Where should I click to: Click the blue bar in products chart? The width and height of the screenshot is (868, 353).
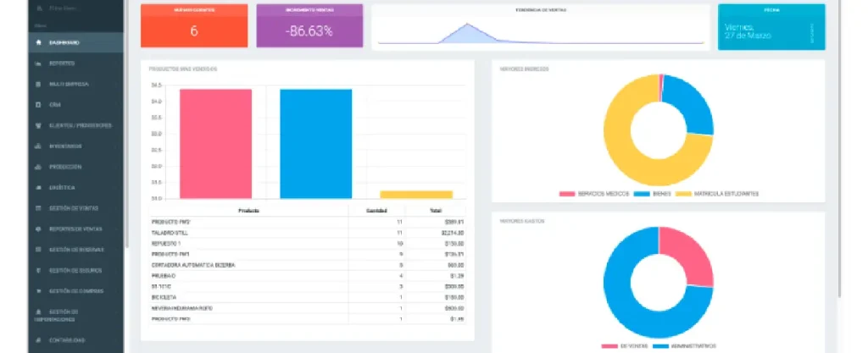point(315,143)
